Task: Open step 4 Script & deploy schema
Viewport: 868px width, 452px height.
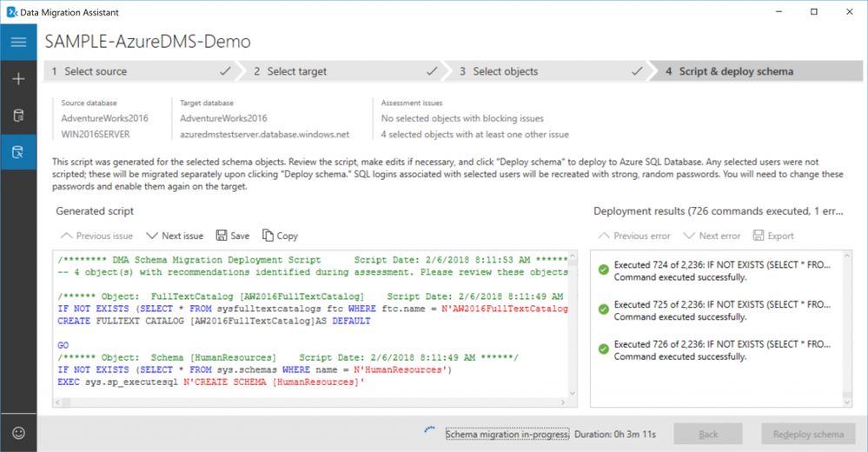Action: (x=758, y=71)
